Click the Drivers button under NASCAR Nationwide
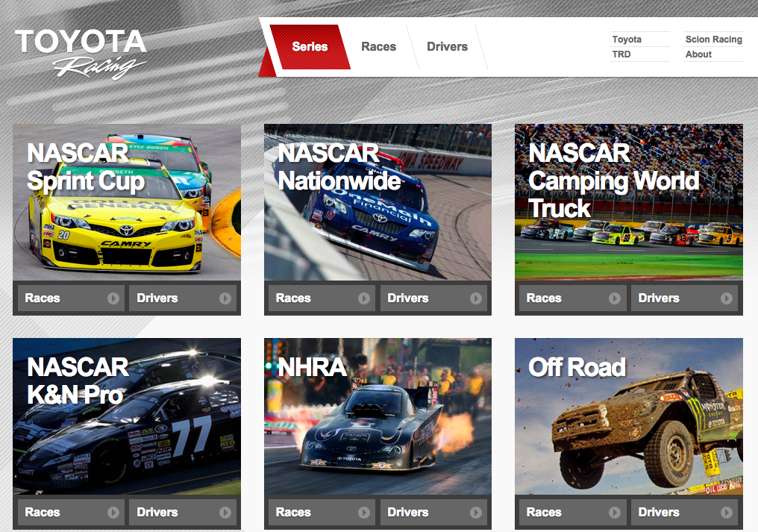Viewport: 758px width, 532px height. pos(433,298)
